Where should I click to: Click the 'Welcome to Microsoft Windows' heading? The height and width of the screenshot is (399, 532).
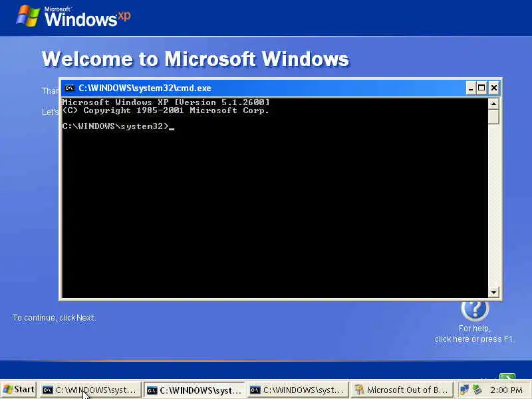click(x=196, y=59)
